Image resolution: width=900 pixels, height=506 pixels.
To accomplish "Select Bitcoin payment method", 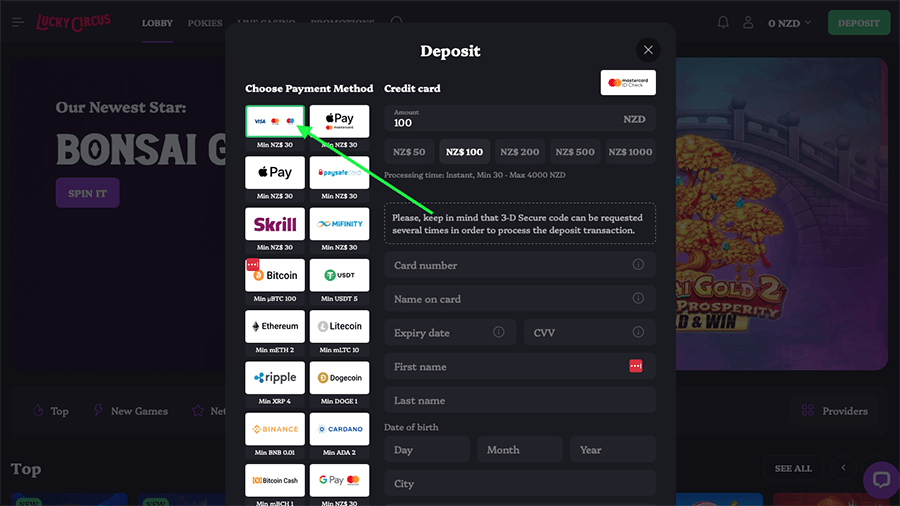I will point(275,275).
